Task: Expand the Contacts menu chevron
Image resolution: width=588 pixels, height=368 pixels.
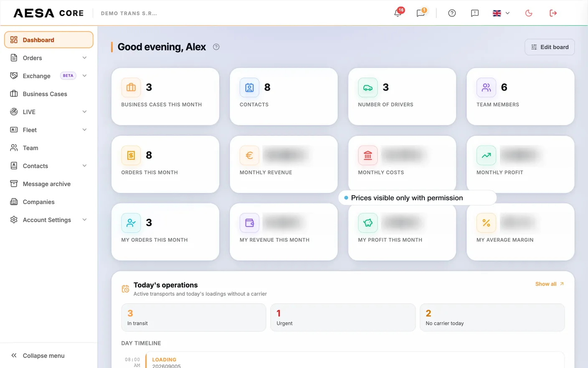Action: point(84,166)
